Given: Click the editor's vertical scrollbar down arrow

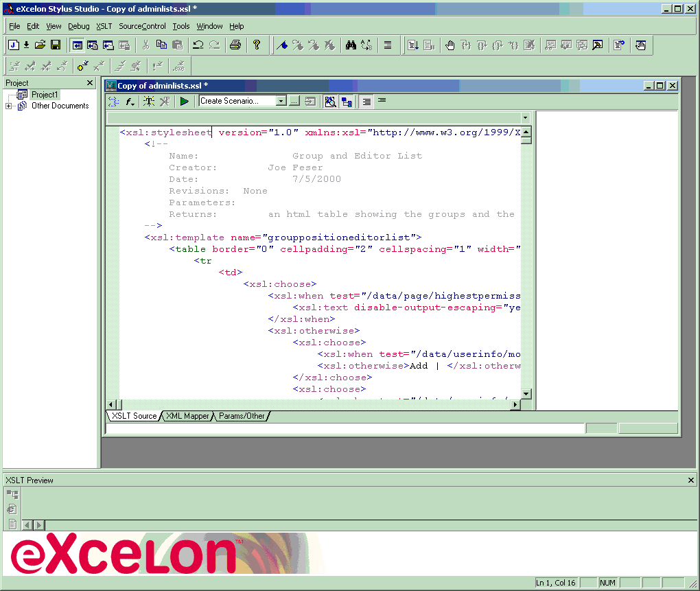Looking at the screenshot, I should [x=526, y=394].
